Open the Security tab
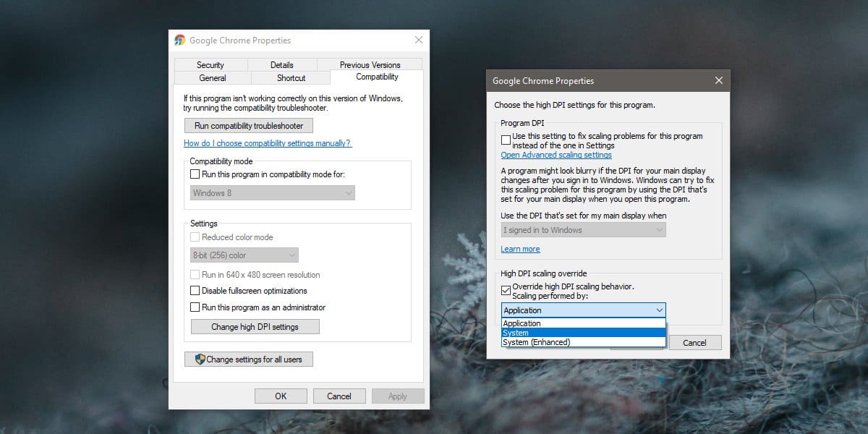The image size is (868, 434). [x=210, y=65]
